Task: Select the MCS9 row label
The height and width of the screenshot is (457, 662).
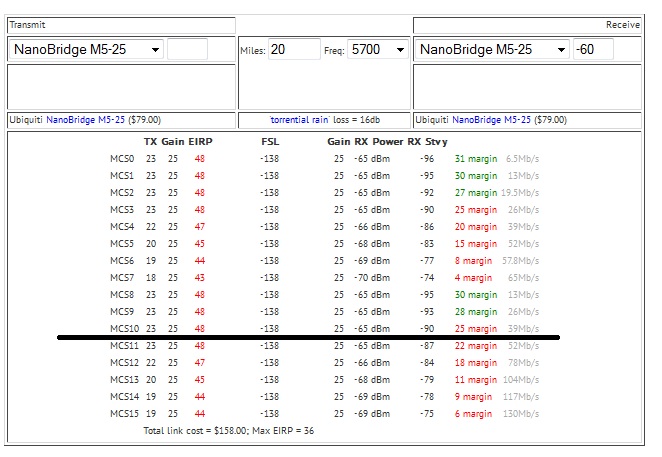Action: 122,312
